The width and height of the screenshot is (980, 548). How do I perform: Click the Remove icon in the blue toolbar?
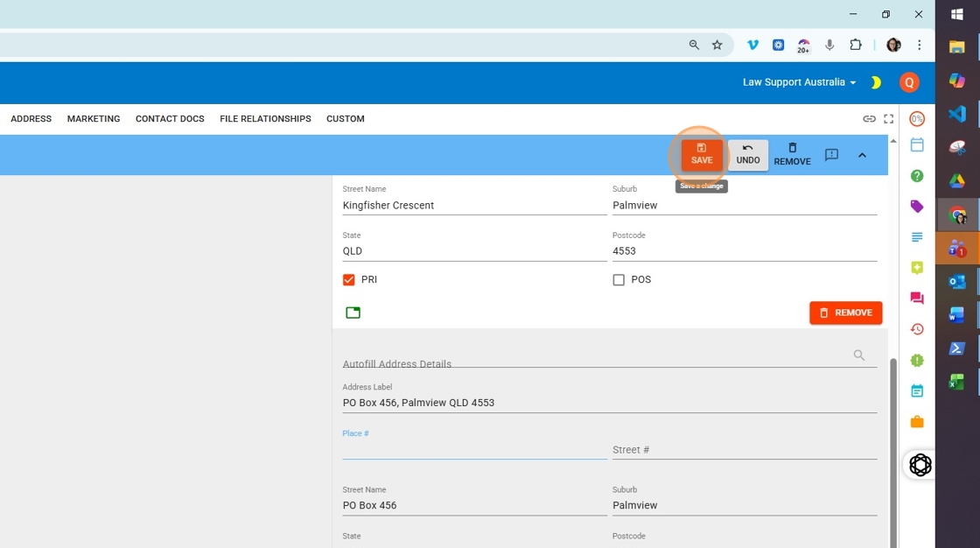[x=792, y=155]
